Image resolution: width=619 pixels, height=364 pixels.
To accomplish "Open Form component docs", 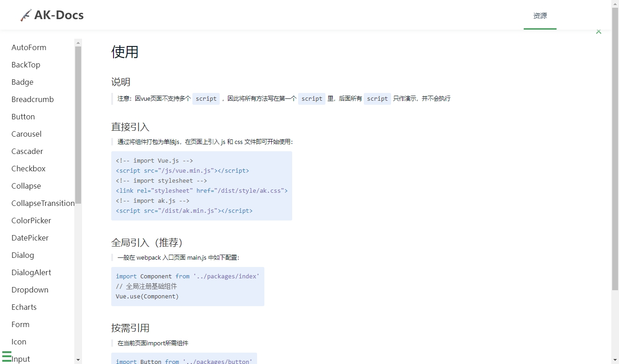I will tap(21, 324).
